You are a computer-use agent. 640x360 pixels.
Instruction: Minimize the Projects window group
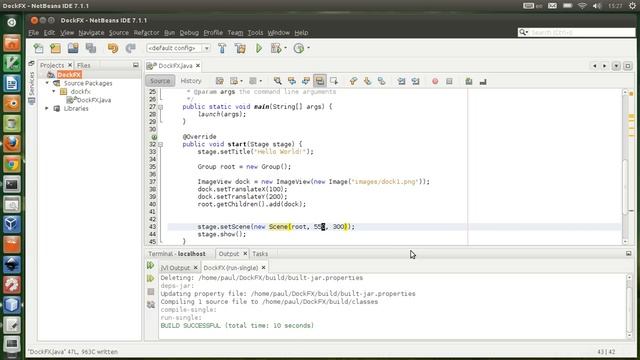[136, 65]
